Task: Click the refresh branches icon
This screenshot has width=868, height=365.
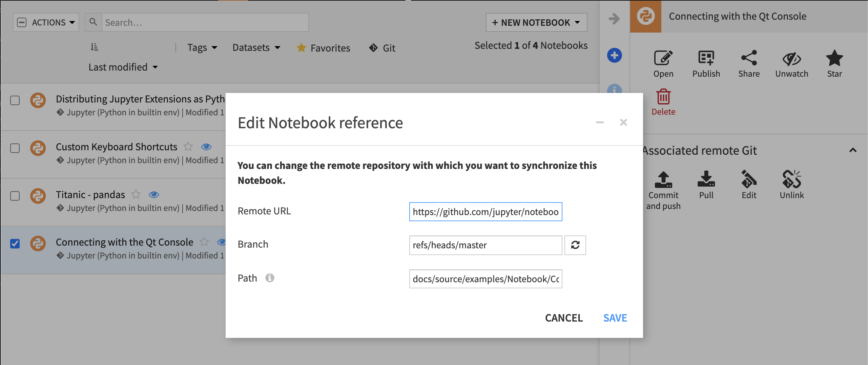Action: 575,245
